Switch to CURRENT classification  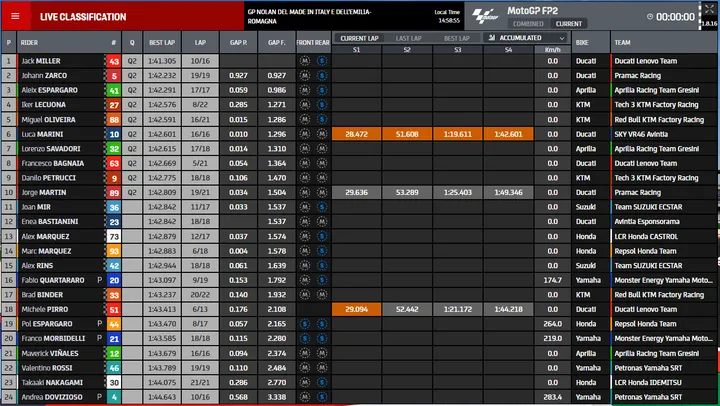pyautogui.click(x=568, y=24)
